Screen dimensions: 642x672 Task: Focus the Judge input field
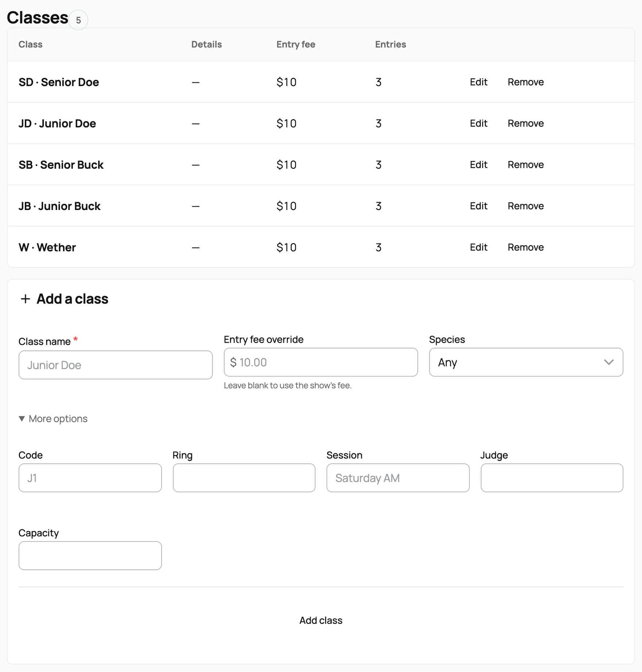pos(552,478)
